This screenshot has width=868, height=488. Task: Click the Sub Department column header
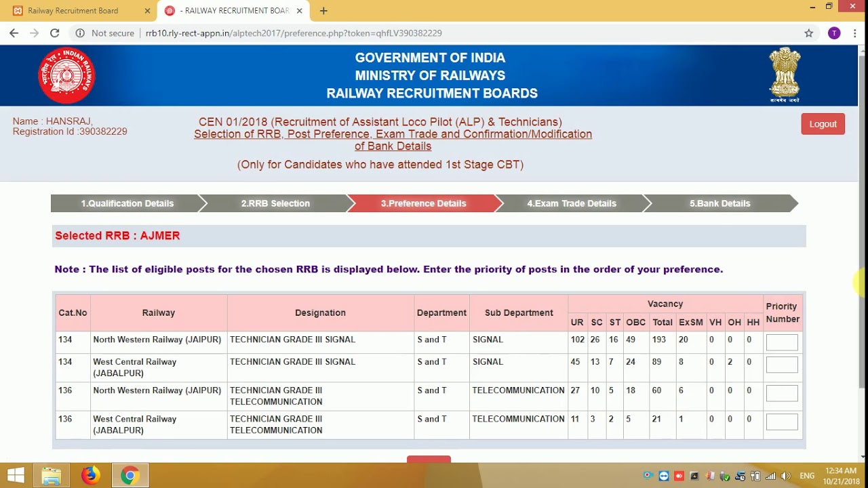point(519,312)
